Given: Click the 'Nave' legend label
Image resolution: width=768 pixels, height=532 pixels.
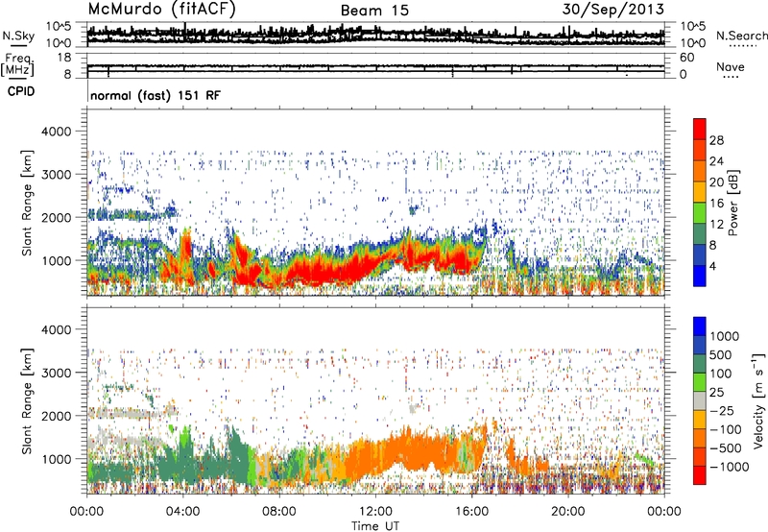Looking at the screenshot, I should click(731, 67).
